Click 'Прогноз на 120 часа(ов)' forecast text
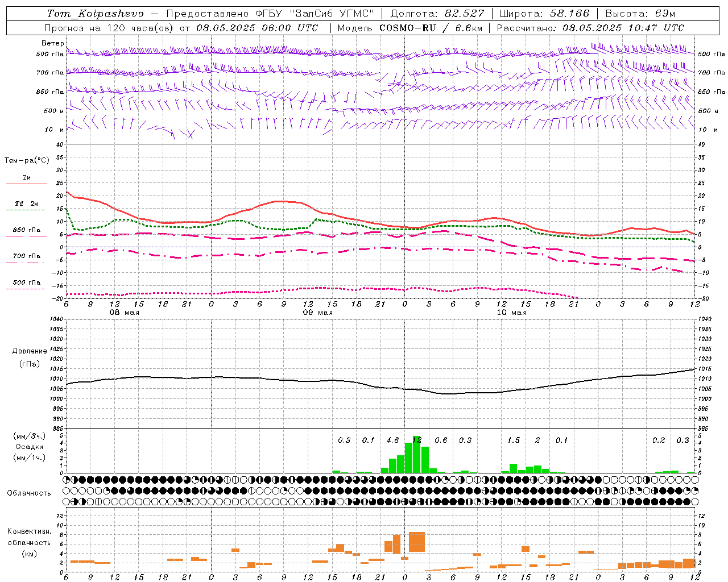The height and width of the screenshot is (582, 728). click(110, 28)
